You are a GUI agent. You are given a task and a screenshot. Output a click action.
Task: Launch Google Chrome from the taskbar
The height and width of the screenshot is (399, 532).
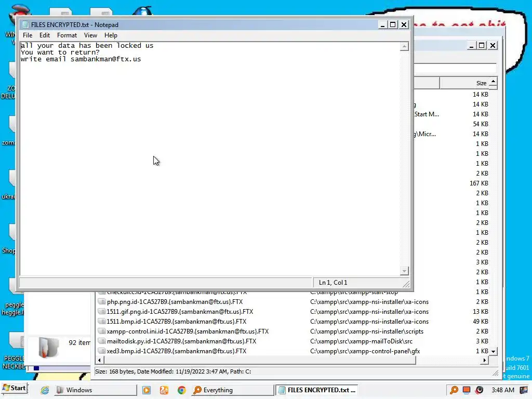click(x=181, y=390)
